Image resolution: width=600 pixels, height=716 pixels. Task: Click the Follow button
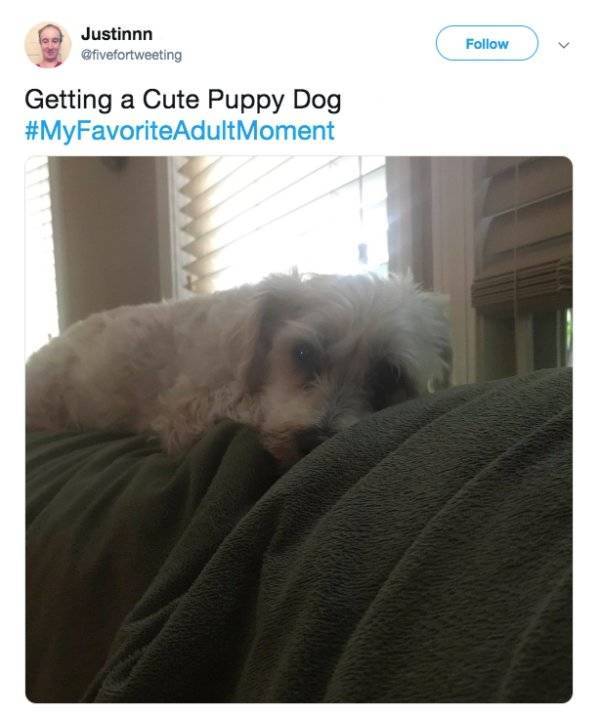pos(487,43)
